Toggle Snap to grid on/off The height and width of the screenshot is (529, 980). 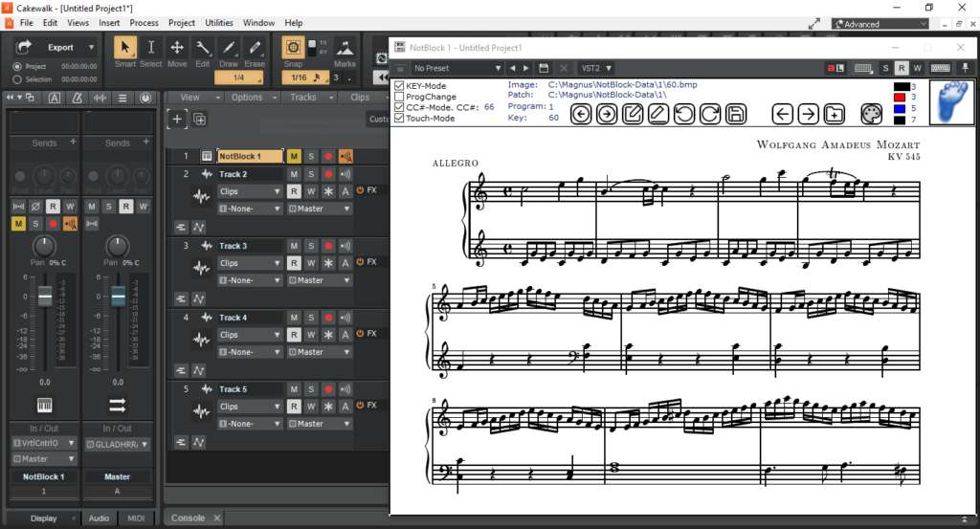pos(293,48)
